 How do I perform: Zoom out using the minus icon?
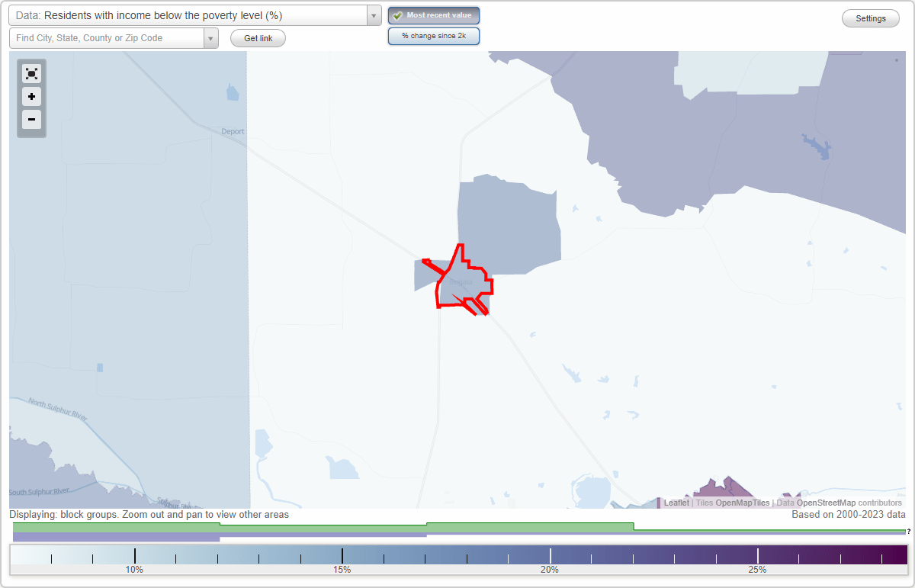coord(31,120)
